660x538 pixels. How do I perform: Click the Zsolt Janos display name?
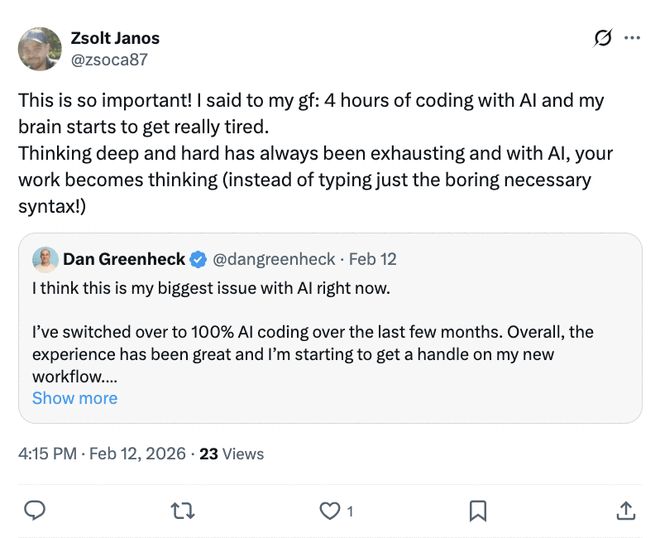click(115, 38)
